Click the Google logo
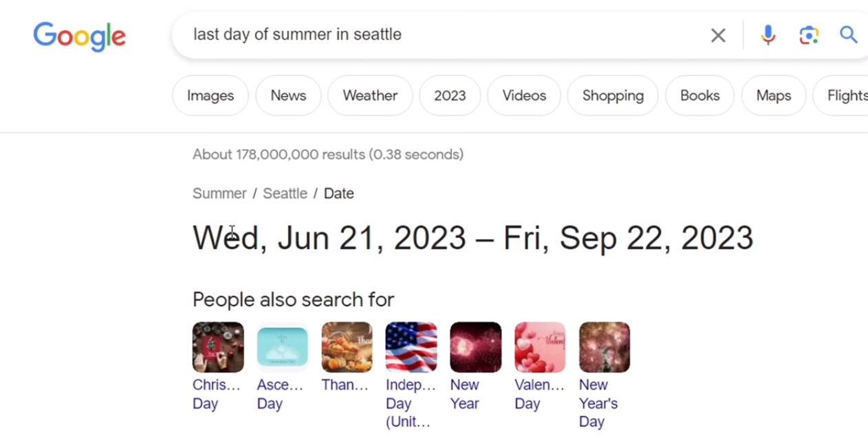This screenshot has height=447, width=868. (x=79, y=36)
